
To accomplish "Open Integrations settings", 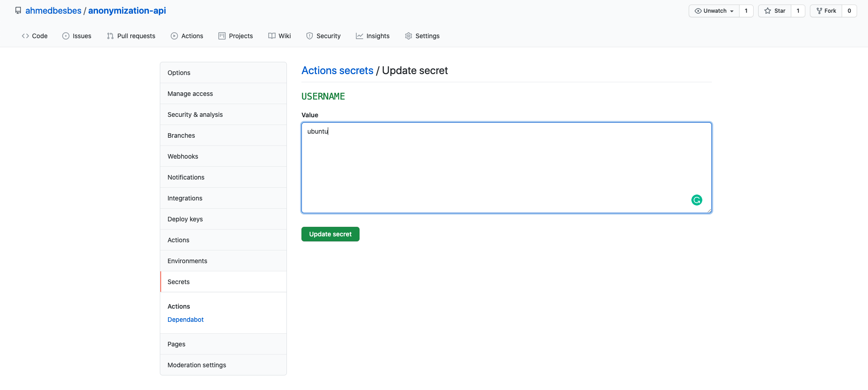I will [x=223, y=198].
